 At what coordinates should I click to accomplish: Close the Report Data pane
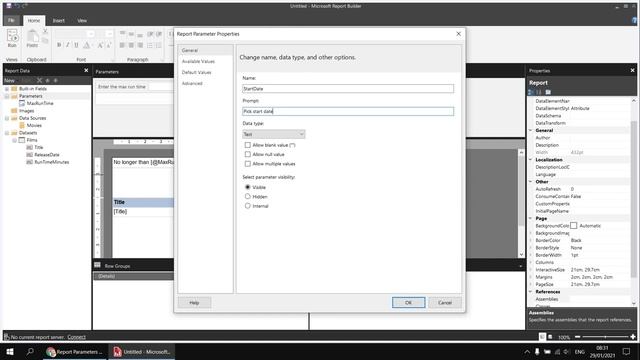(x=86, y=70)
